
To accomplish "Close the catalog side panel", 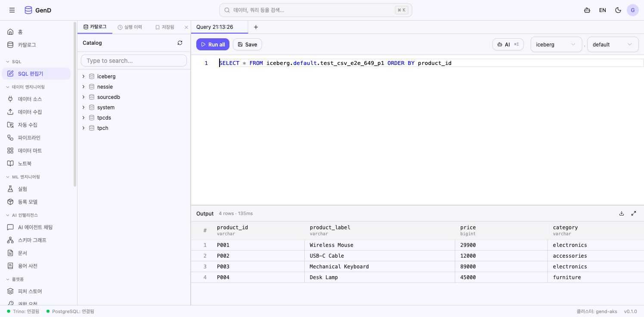I will (186, 27).
